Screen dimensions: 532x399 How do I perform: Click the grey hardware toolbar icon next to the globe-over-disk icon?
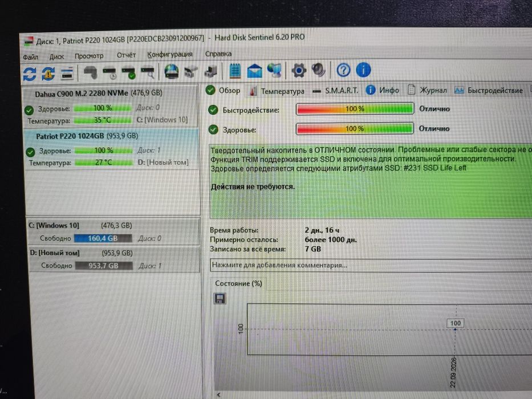[x=191, y=72]
